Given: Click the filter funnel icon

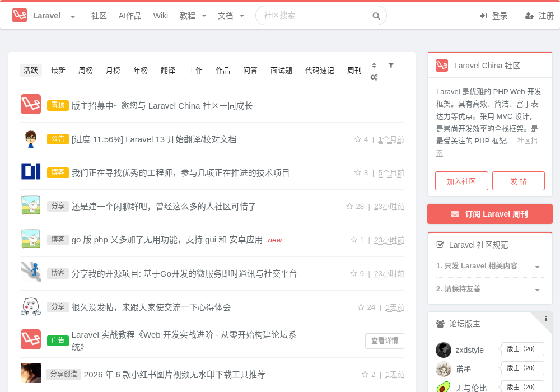Looking at the screenshot, I should pyautogui.click(x=391, y=66).
